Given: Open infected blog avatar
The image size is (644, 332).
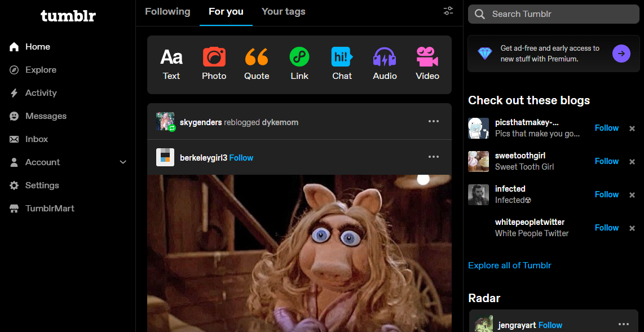Looking at the screenshot, I should [478, 194].
